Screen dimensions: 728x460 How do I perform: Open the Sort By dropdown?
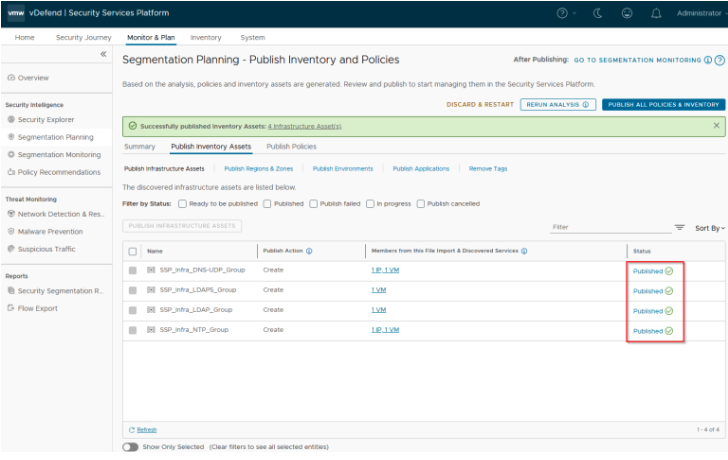point(709,228)
